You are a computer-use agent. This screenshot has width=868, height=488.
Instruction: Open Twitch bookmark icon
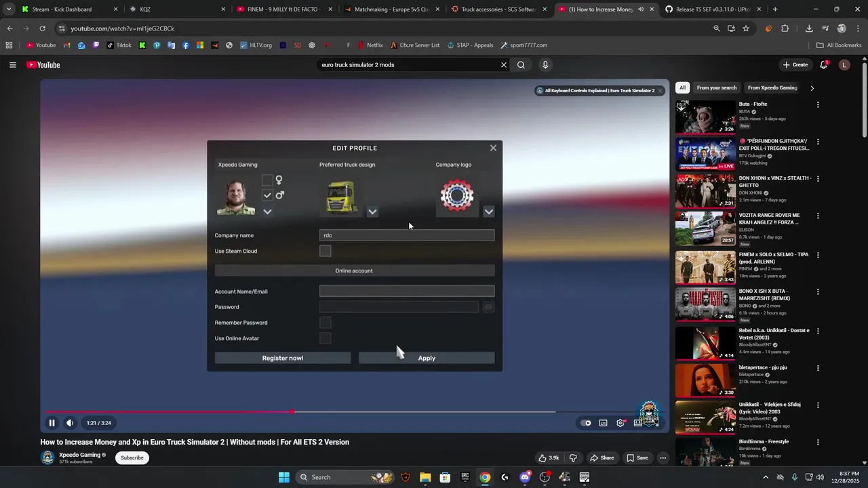pos(96,45)
